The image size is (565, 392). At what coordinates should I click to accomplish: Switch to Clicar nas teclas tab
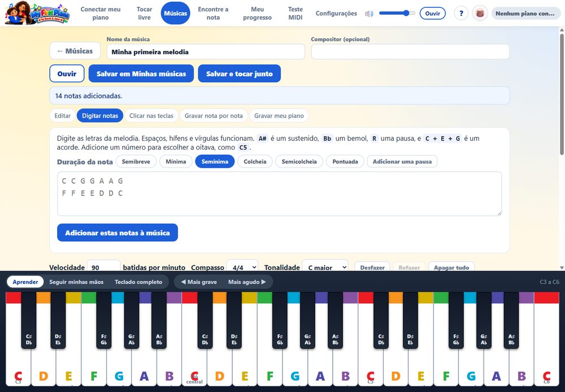pyautogui.click(x=151, y=116)
